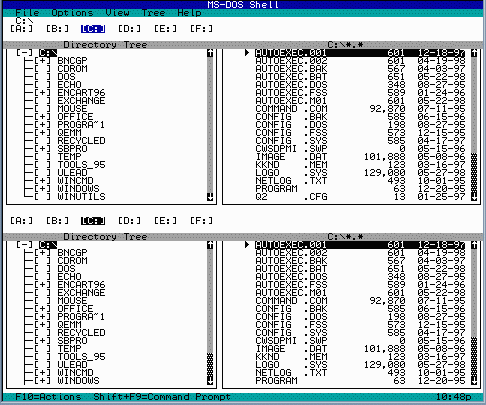Select drive D: in the upper drive bar
The height and width of the screenshot is (405, 486).
pyautogui.click(x=130, y=29)
